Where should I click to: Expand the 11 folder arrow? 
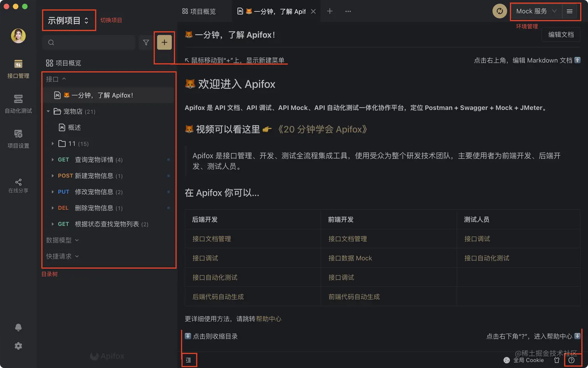point(53,144)
